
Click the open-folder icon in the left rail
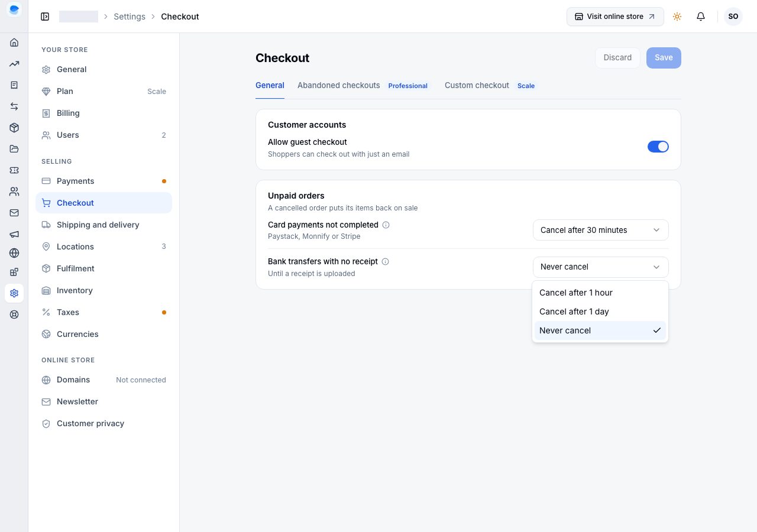click(x=14, y=149)
